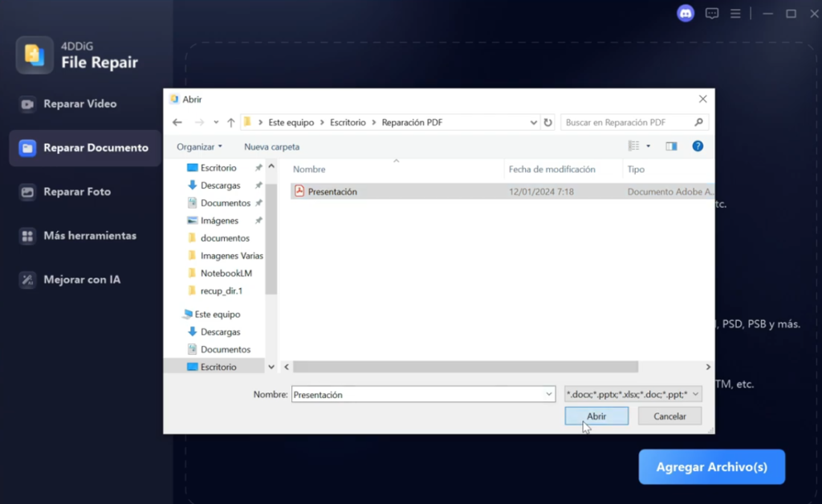Toggle the preview pane icon
Screen dimensions: 822x504
tap(671, 146)
